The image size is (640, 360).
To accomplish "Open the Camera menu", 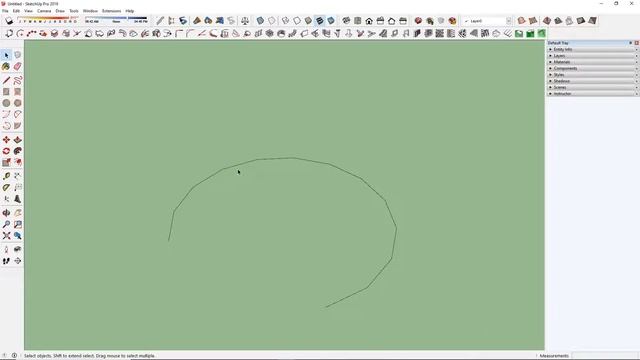I will (x=44, y=11).
